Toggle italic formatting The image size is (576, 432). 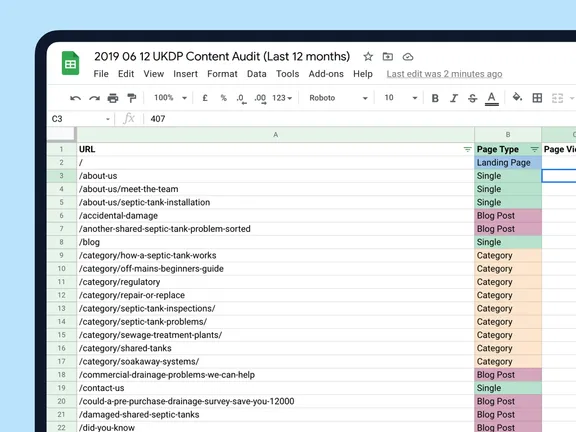point(454,98)
